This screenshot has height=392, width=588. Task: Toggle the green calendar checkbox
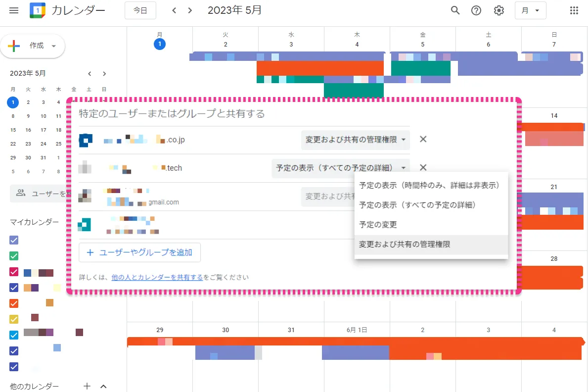14,256
